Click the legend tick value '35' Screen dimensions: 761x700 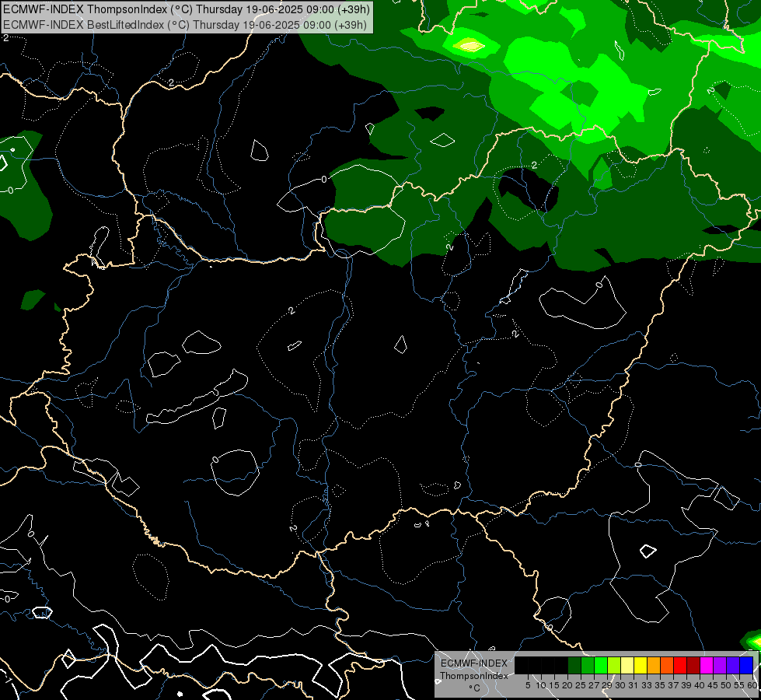click(660, 685)
